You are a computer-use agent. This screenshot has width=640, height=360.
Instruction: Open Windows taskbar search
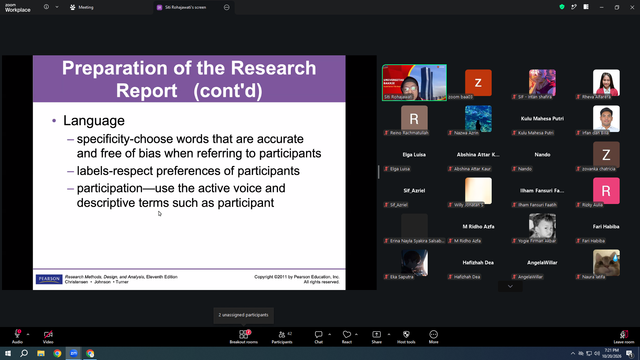(24, 353)
